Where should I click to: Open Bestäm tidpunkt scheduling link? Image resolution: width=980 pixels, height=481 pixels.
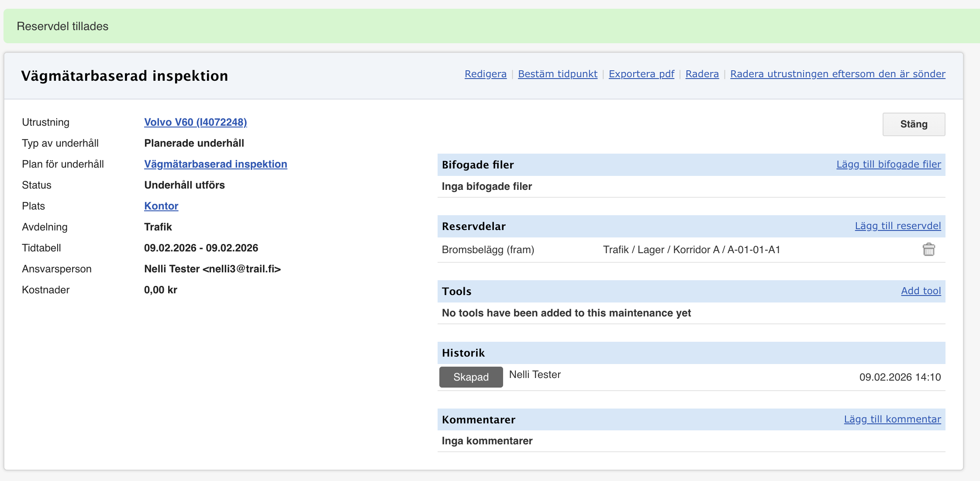pos(557,74)
